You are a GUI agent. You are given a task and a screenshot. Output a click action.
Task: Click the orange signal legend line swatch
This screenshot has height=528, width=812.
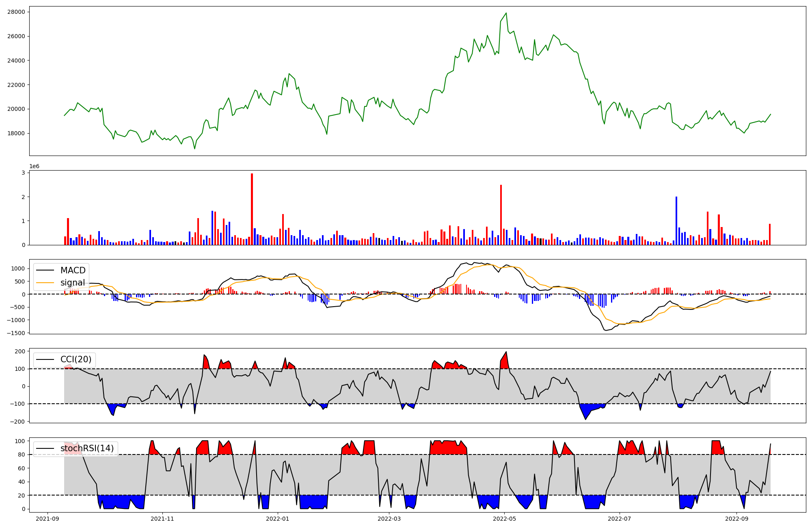[x=45, y=283]
